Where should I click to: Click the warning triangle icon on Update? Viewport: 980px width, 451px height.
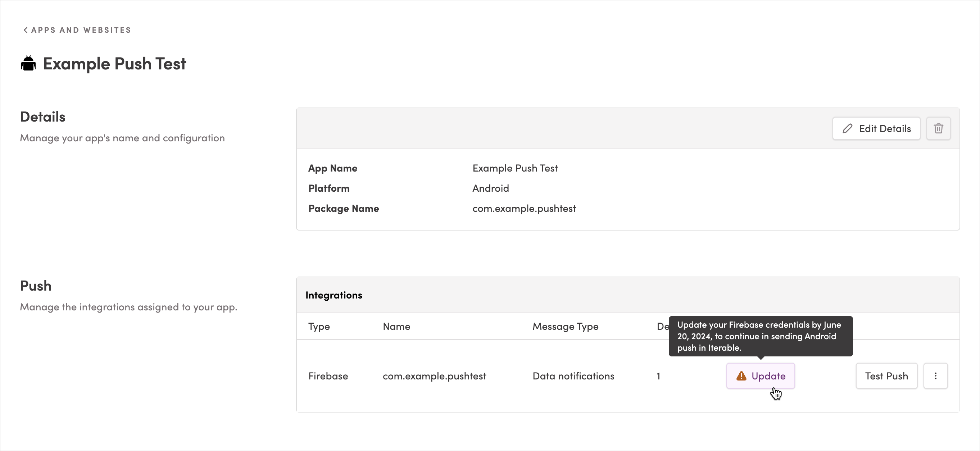[741, 376]
